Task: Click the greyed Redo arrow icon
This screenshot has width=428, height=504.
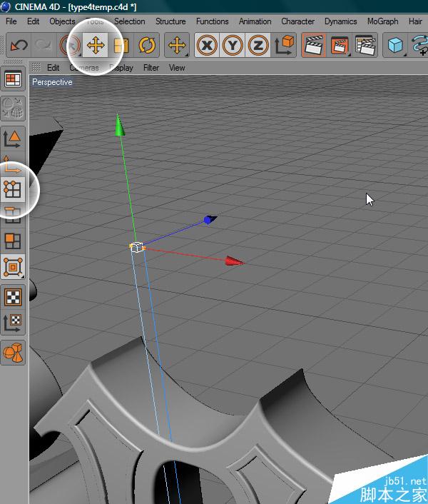Action: [44, 45]
